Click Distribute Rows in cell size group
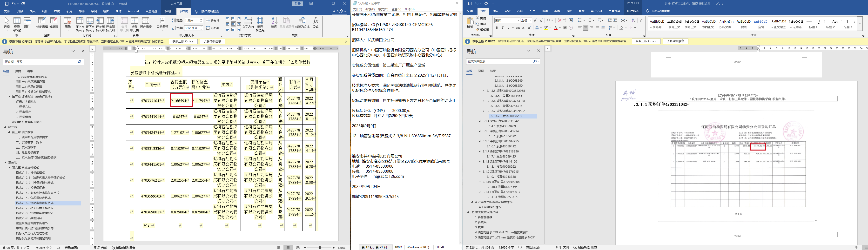Image resolution: width=868 pixels, height=250 pixels. pos(213,21)
